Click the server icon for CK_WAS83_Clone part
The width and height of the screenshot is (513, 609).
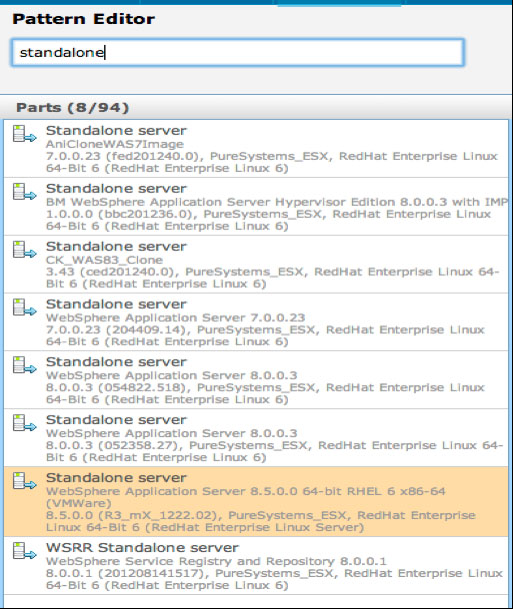24,250
